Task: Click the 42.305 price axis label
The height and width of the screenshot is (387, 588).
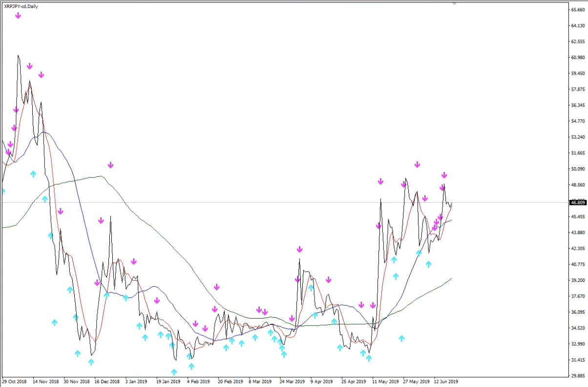Action: [578, 249]
